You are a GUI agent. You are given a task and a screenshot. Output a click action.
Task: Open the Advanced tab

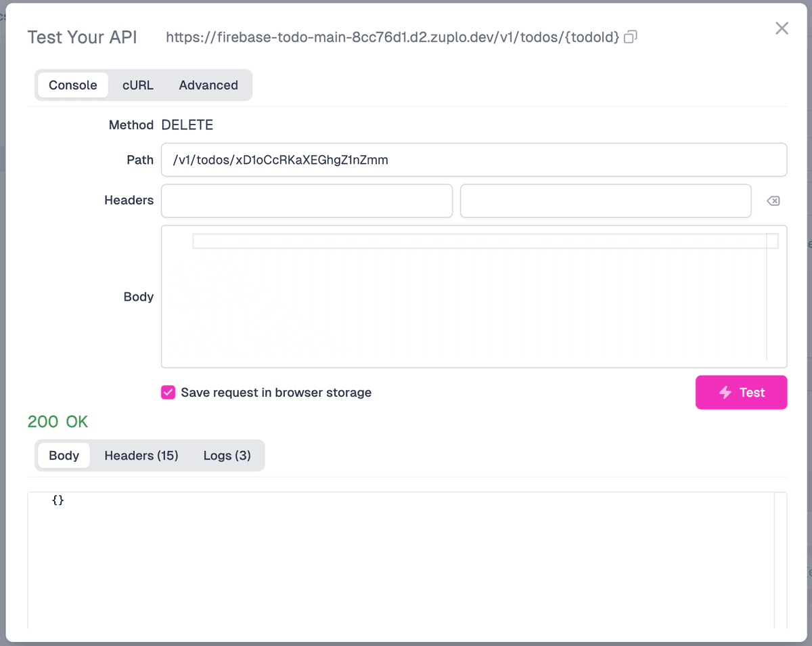point(208,85)
